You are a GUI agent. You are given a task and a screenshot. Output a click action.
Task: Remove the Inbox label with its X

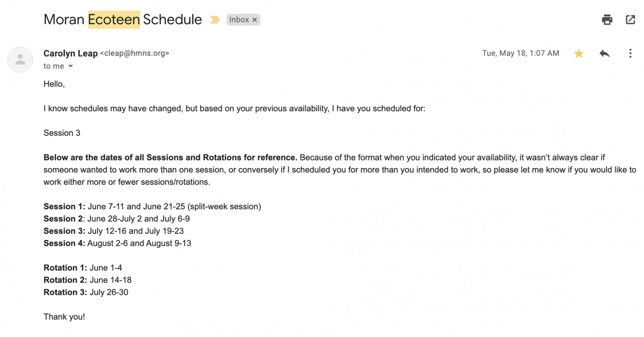[x=255, y=20]
